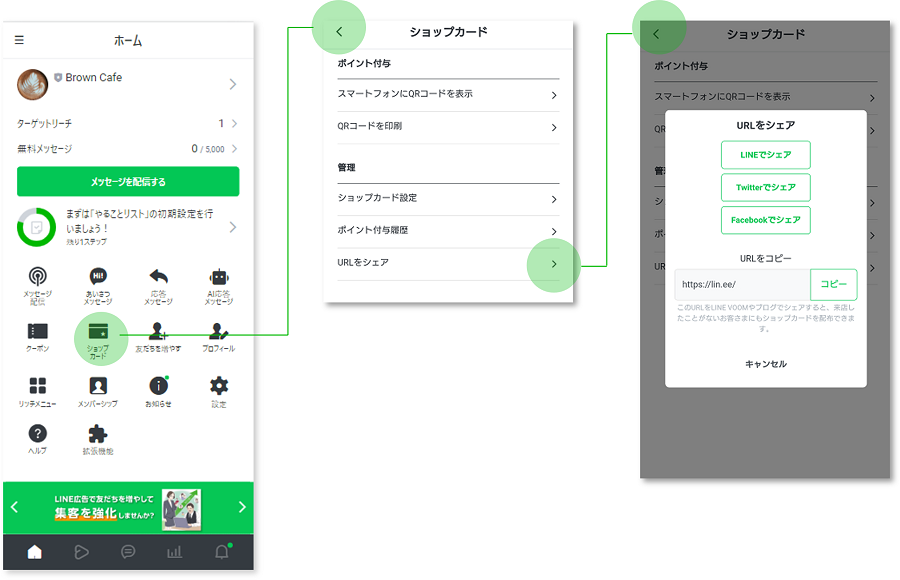The height and width of the screenshot is (580, 900).
Task: Click the LINEでシェア button
Action: click(765, 155)
